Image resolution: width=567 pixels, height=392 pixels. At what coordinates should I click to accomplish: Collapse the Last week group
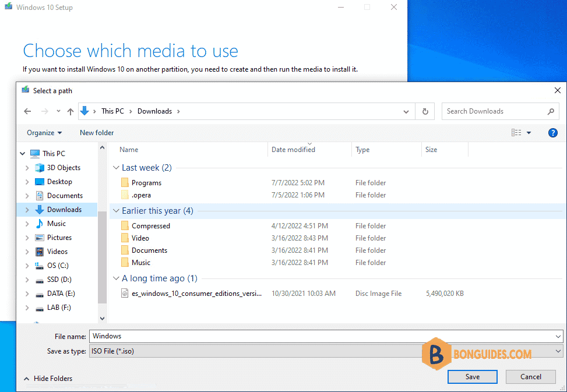pos(116,168)
